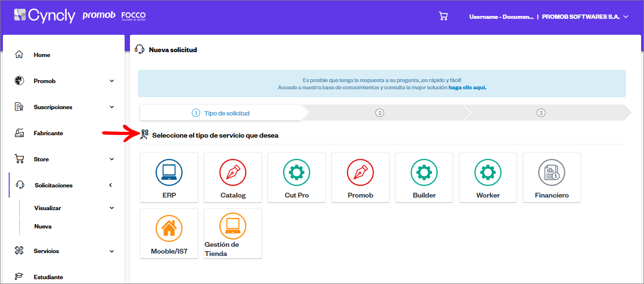Click the Cut Pro card label
Viewport: 644px width, 284px height.
pyautogui.click(x=297, y=195)
